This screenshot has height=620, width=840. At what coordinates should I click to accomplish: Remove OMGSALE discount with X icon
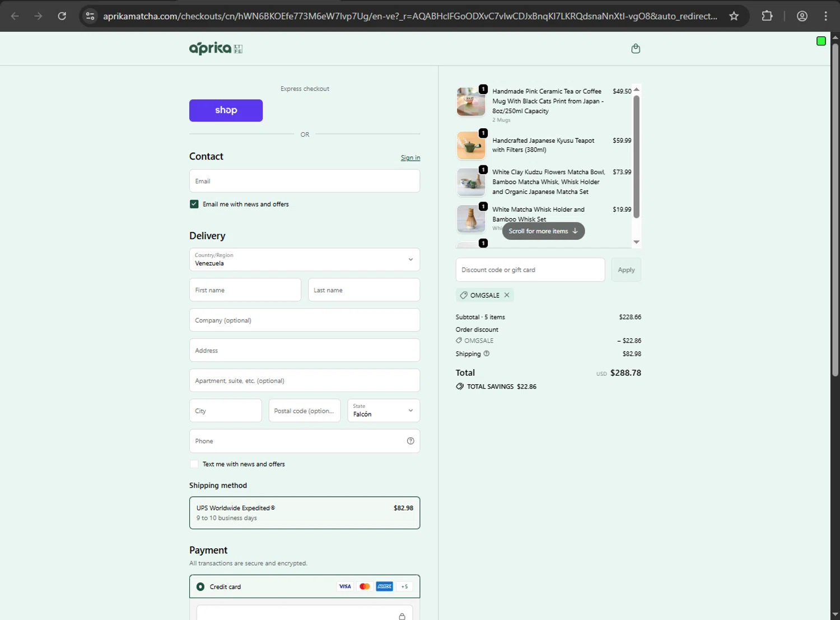[507, 295]
